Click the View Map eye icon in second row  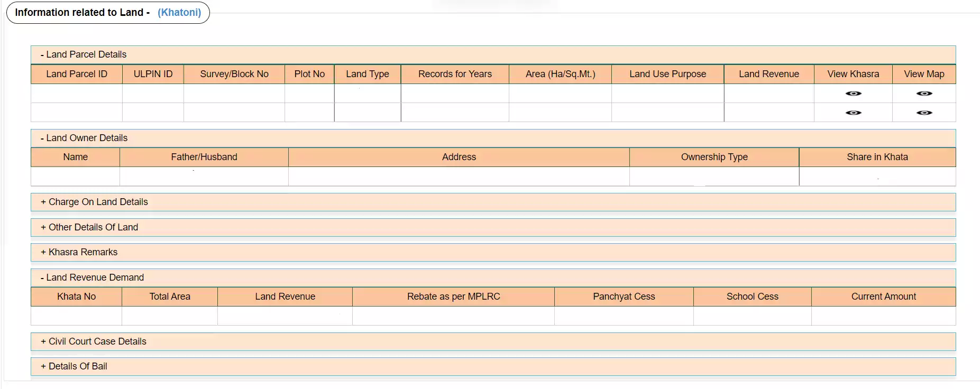[x=924, y=113]
